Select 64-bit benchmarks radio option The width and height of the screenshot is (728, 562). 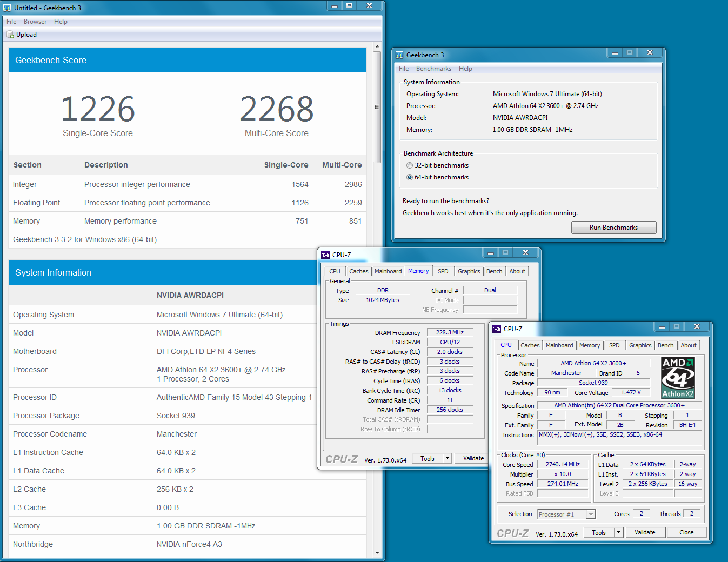pyautogui.click(x=410, y=177)
